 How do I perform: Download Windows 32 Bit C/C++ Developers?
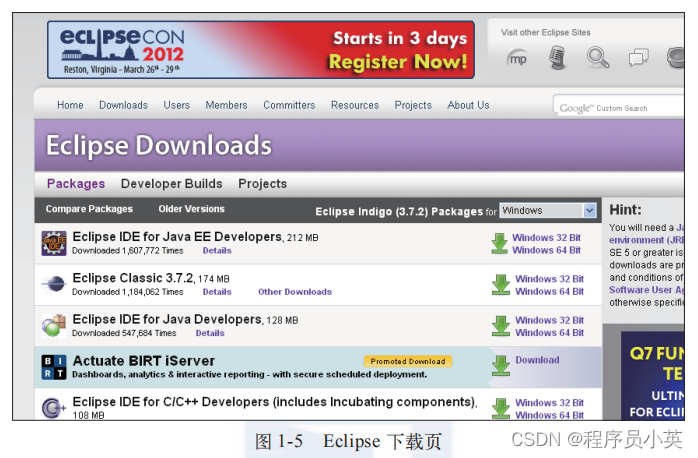[x=549, y=403]
